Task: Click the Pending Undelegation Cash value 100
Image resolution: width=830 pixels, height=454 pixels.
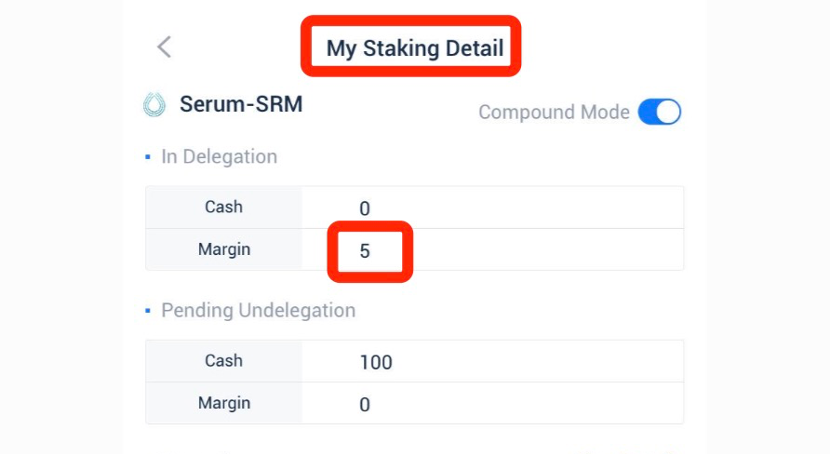Action: (x=376, y=362)
